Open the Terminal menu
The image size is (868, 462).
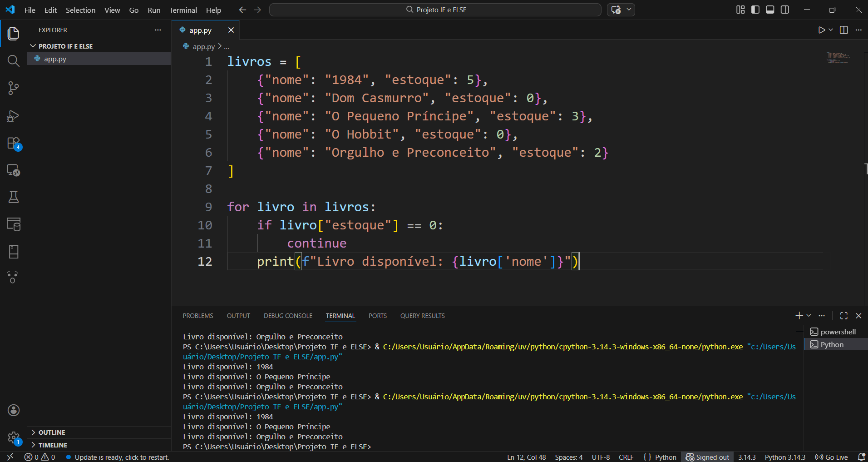183,10
